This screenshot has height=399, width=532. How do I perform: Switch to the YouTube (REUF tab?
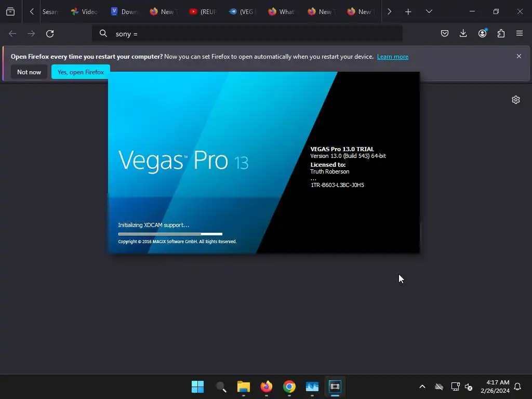(203, 11)
